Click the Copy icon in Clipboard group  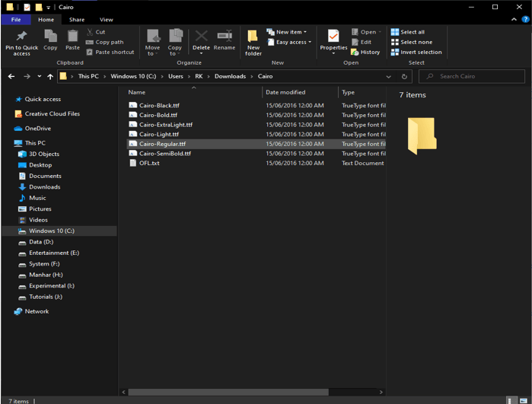point(50,36)
